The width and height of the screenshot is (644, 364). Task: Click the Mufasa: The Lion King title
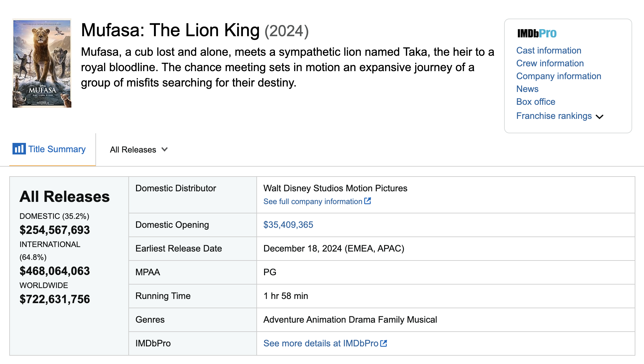(170, 30)
